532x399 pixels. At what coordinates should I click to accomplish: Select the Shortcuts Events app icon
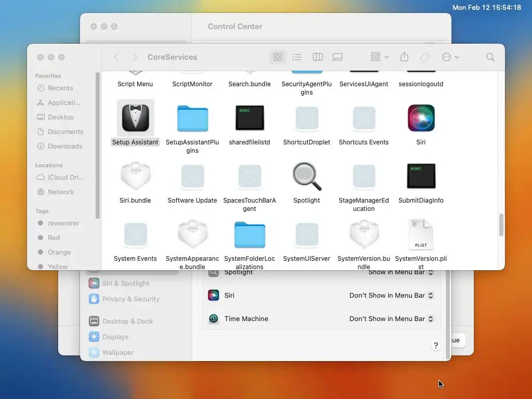pos(364,118)
